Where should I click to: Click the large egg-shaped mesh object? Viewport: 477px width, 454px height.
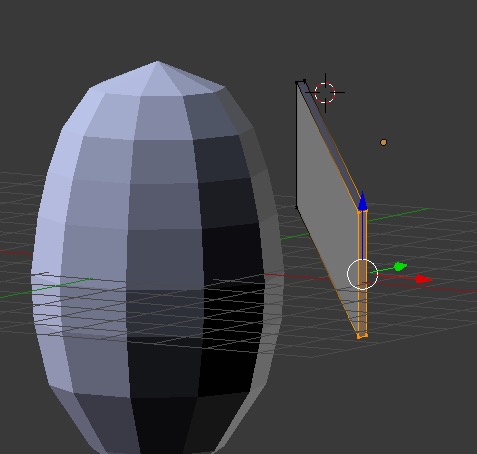click(x=157, y=257)
